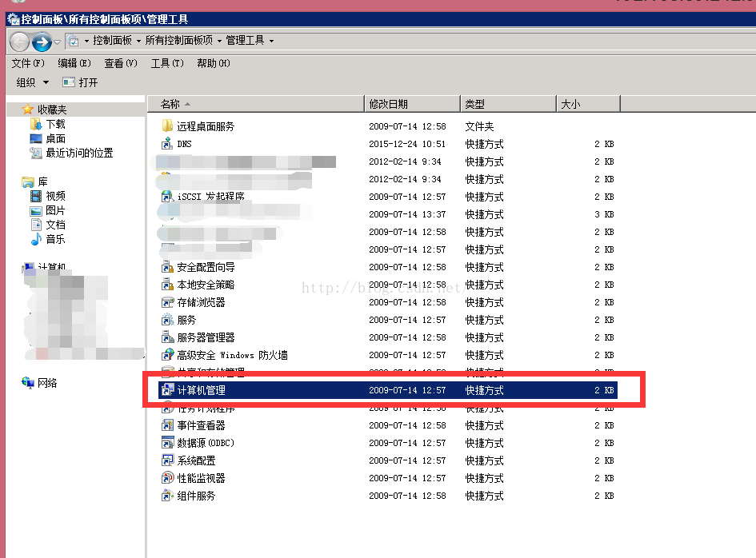The width and height of the screenshot is (756, 558).
Task: Select the 系统配置 icon
Action: [x=167, y=460]
